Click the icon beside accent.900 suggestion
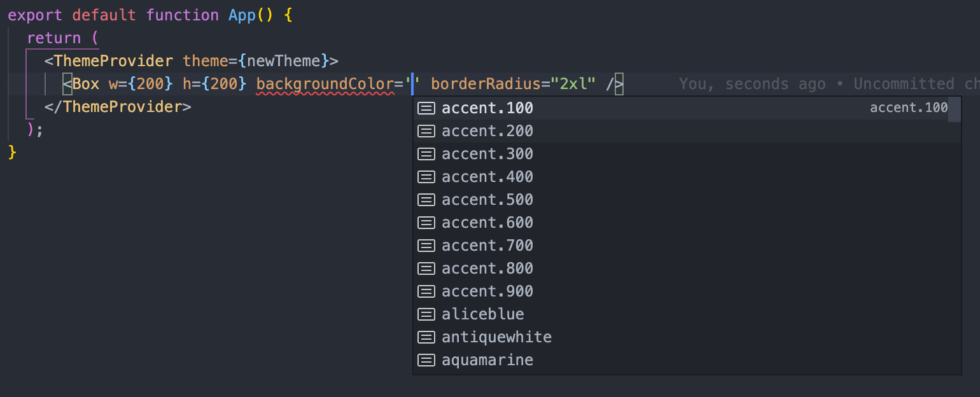The image size is (980, 397). (426, 292)
